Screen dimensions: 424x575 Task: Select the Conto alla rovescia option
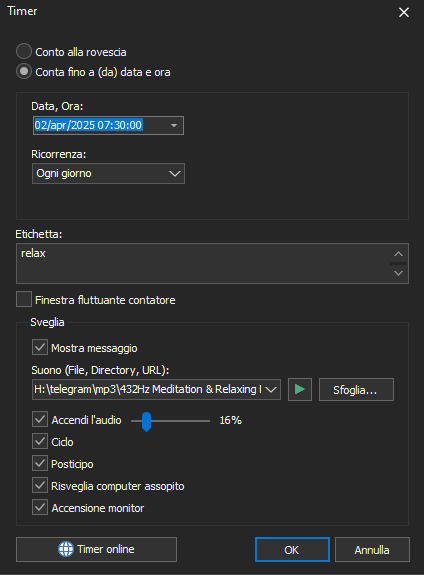click(24, 51)
